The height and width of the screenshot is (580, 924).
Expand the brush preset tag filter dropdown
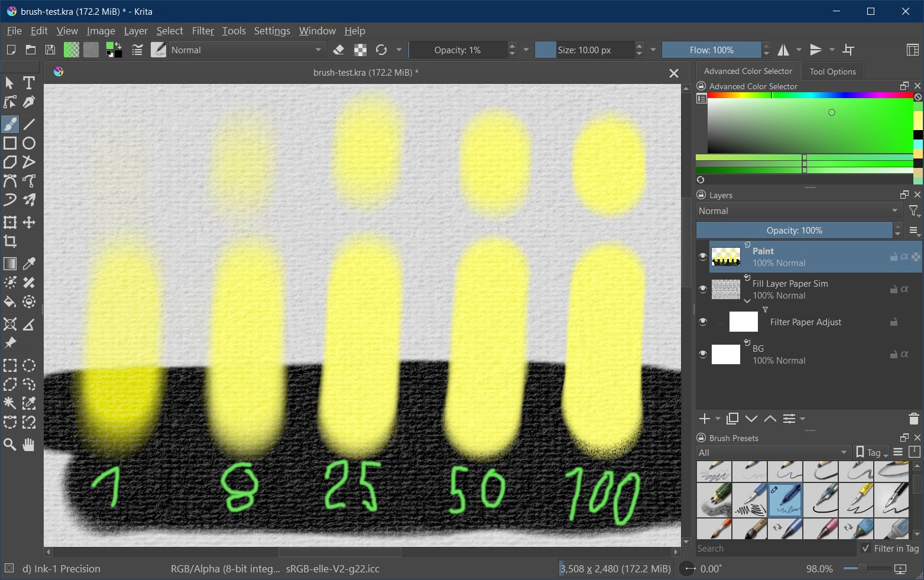click(773, 452)
